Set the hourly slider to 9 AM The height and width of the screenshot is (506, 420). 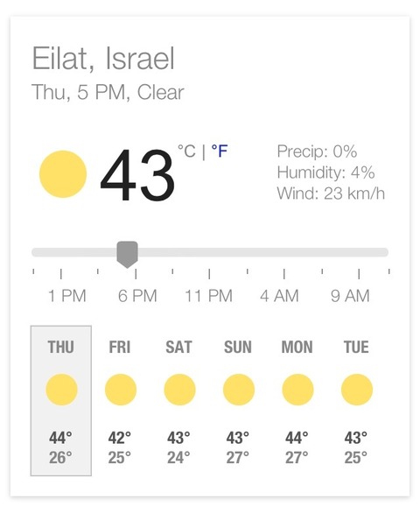(x=350, y=296)
